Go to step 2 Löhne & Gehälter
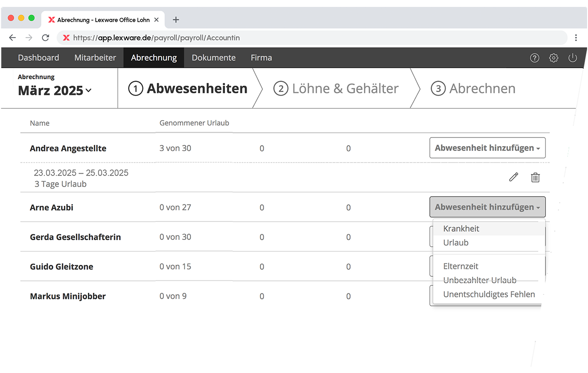The image size is (588, 373). click(x=336, y=88)
